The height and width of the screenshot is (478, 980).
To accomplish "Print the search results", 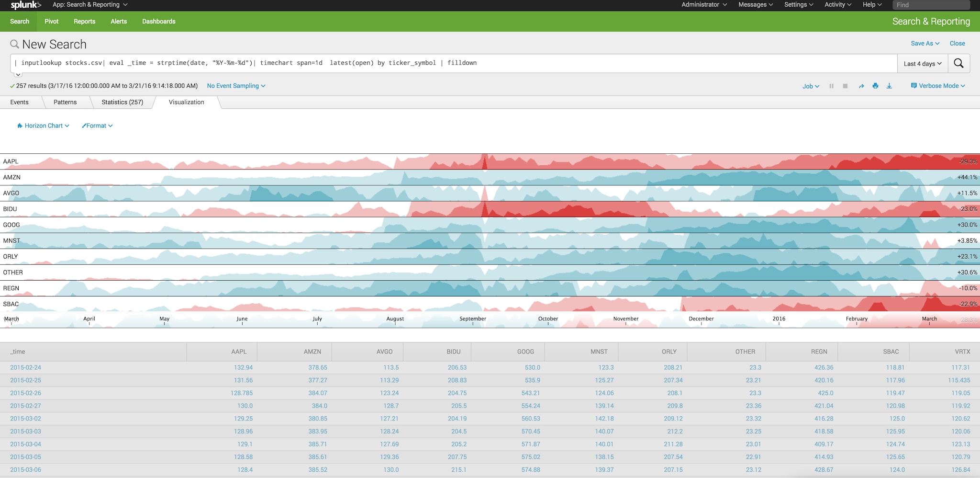I will [x=875, y=86].
